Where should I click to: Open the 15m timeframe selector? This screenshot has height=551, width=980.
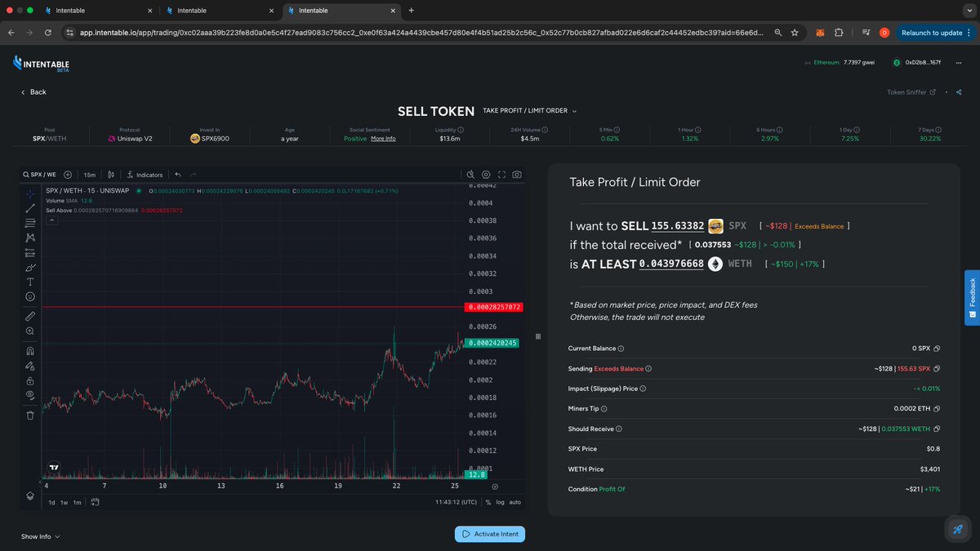[x=90, y=174]
